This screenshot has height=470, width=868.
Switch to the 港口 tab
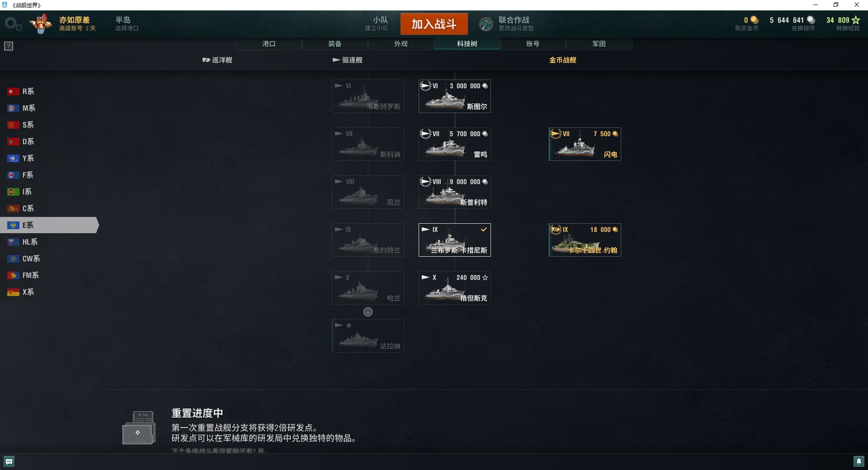tap(269, 44)
